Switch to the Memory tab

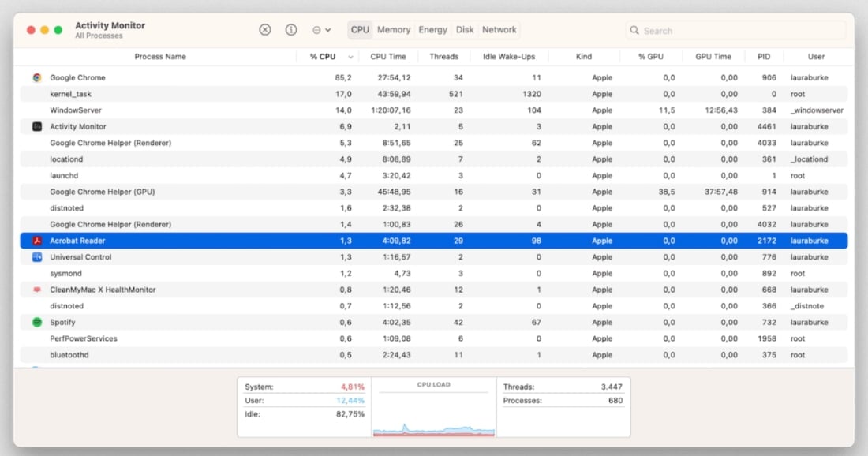tap(393, 30)
